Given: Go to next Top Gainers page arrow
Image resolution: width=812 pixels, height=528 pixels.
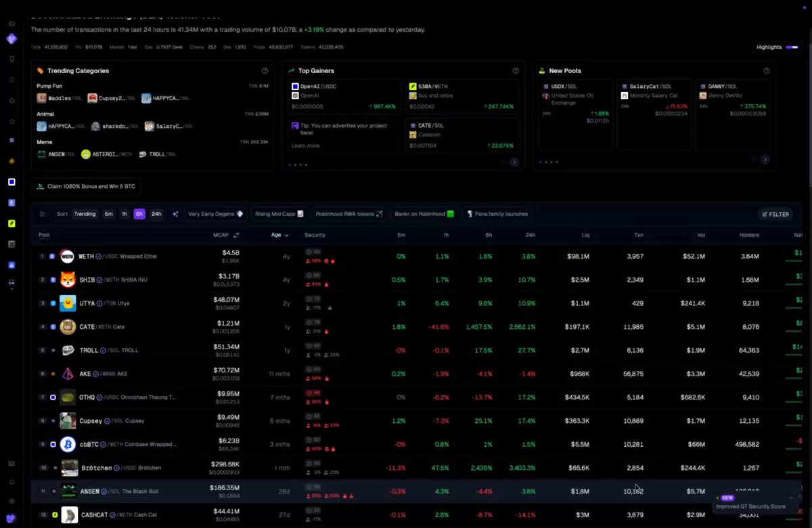Looking at the screenshot, I should (x=514, y=162).
